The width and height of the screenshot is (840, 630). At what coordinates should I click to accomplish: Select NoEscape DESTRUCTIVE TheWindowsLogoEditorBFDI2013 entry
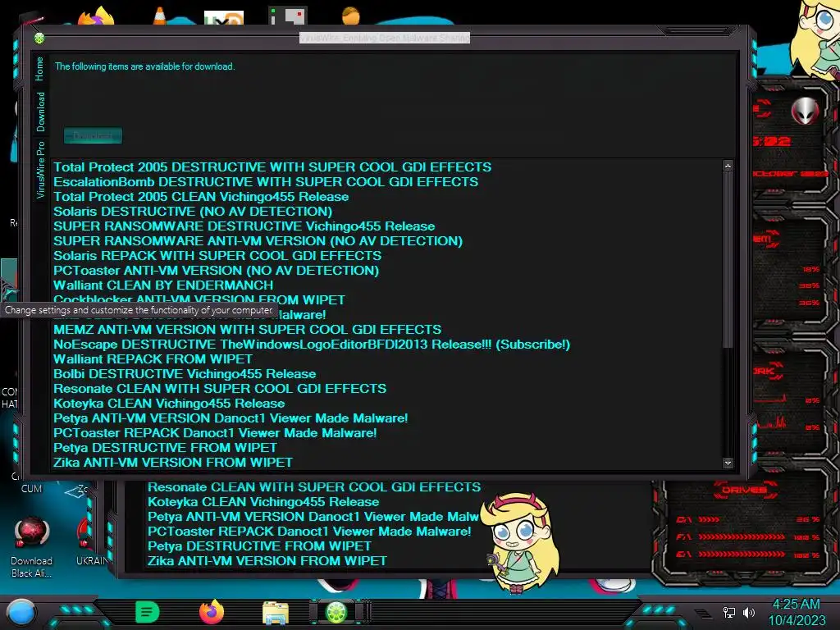pyautogui.click(x=312, y=345)
